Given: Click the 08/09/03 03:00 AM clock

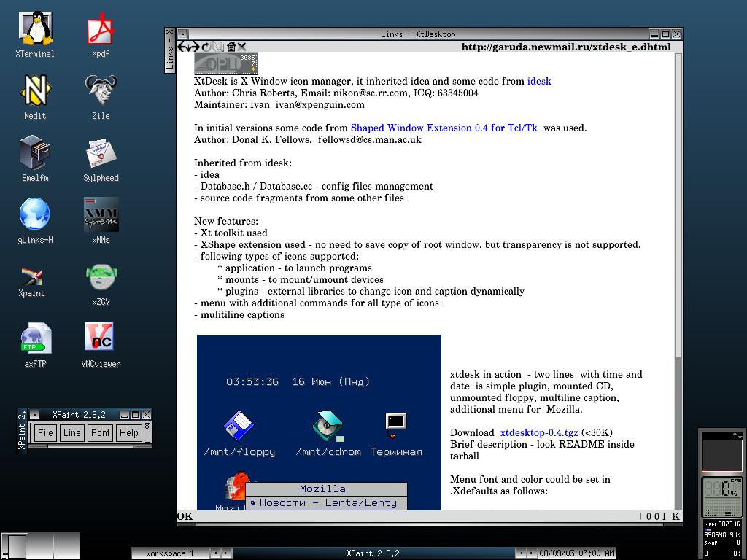Looking at the screenshot, I should coord(576,553).
